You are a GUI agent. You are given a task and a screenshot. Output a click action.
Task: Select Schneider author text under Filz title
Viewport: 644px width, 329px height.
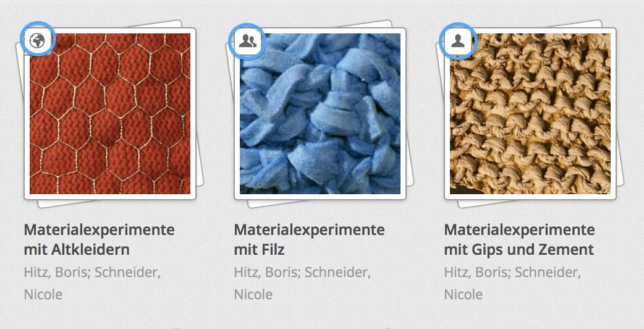tap(338, 272)
